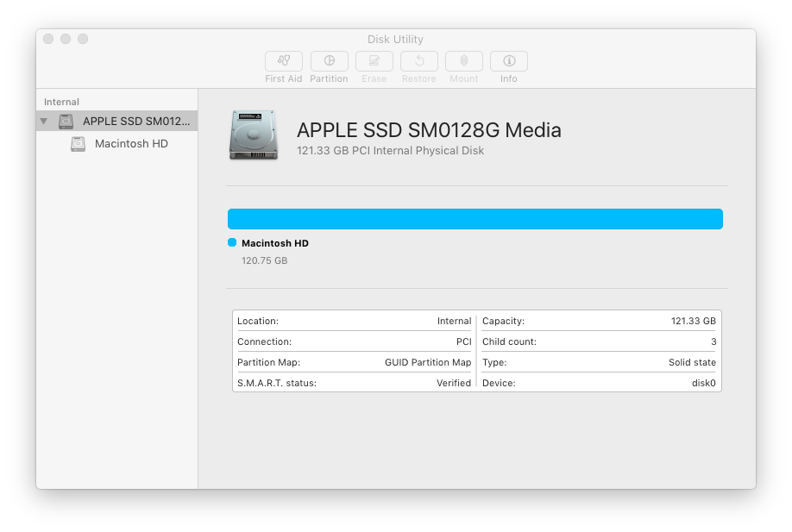Click the Connection: label
Image resolution: width=792 pixels, height=532 pixels.
(x=265, y=341)
